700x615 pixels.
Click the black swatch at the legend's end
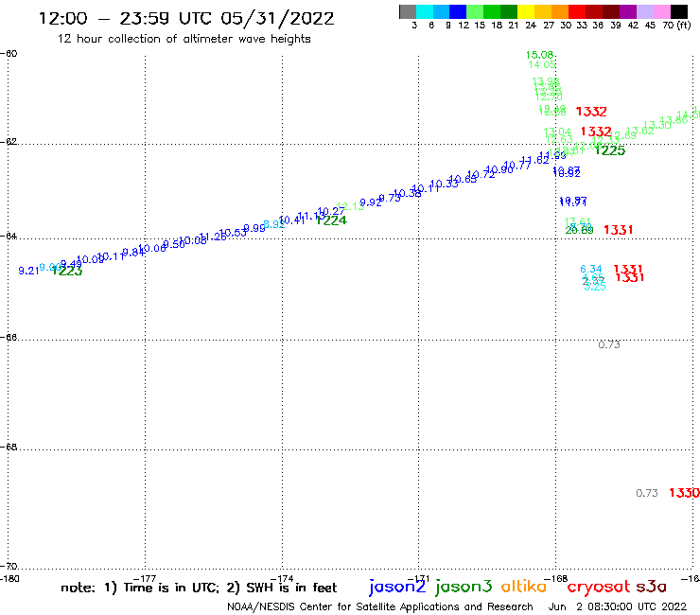pyautogui.click(x=678, y=11)
